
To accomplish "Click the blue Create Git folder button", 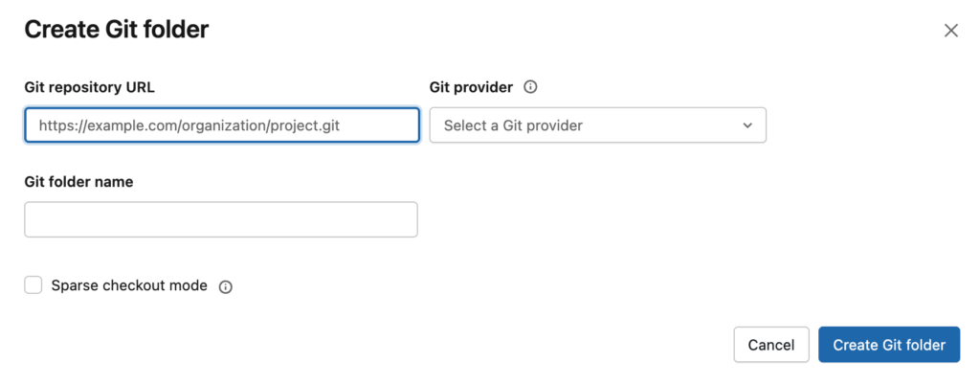I will pos(889,345).
